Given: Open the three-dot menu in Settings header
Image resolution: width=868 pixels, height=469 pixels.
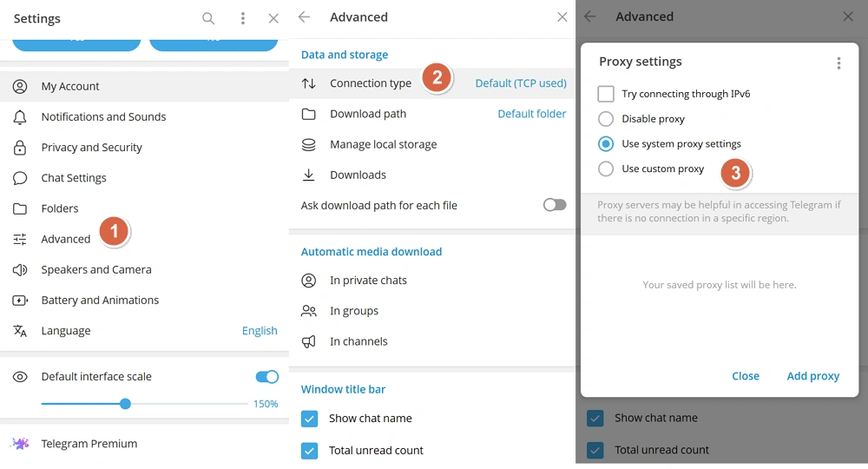Looking at the screenshot, I should [x=242, y=18].
